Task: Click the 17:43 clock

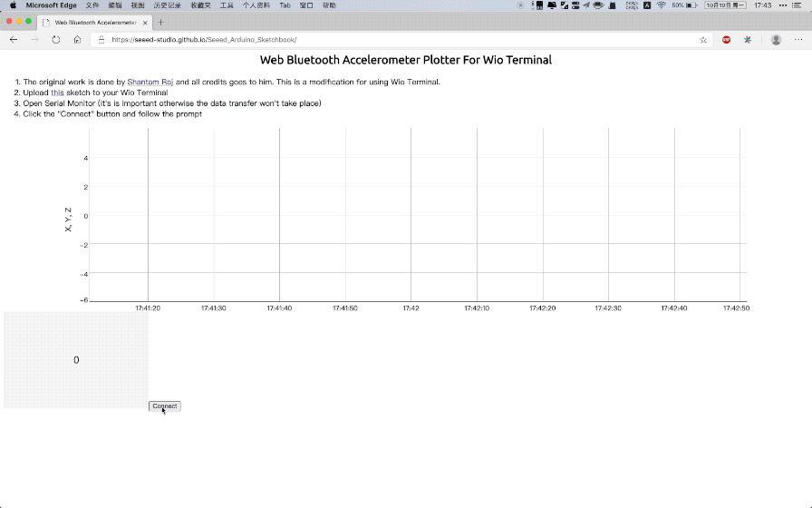Action: pyautogui.click(x=763, y=5)
